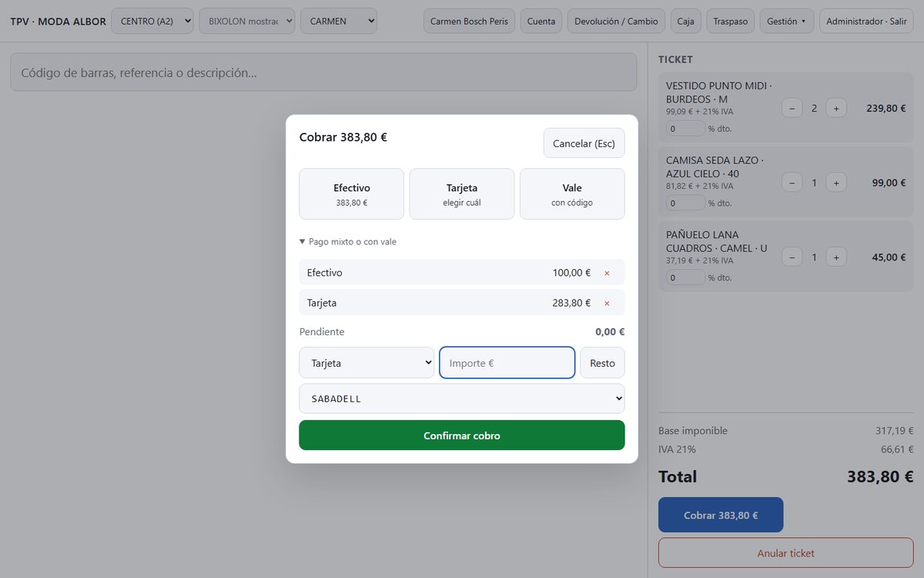The height and width of the screenshot is (578, 924).
Task: Choose the Efectivo 383,80 € payment option
Action: [x=352, y=194]
